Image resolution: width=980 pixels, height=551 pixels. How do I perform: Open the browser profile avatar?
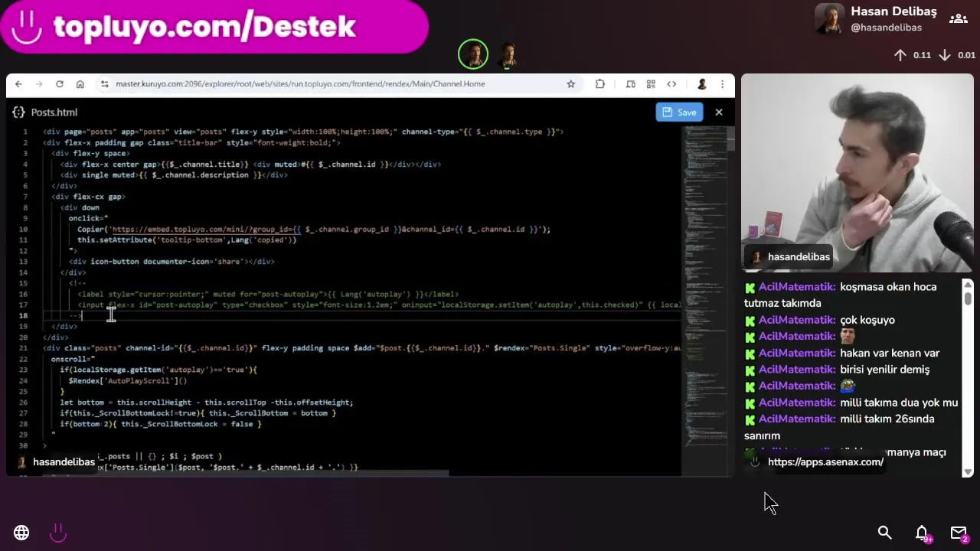(701, 84)
